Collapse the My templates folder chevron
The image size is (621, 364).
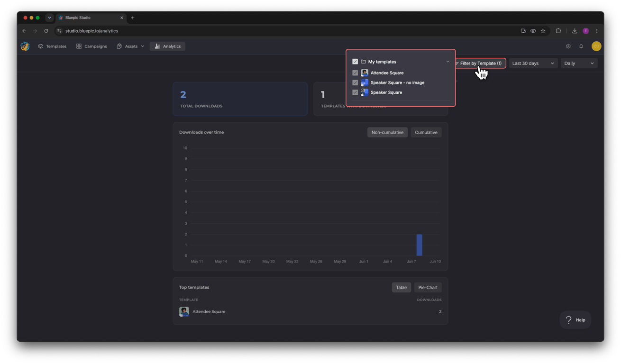(447, 62)
